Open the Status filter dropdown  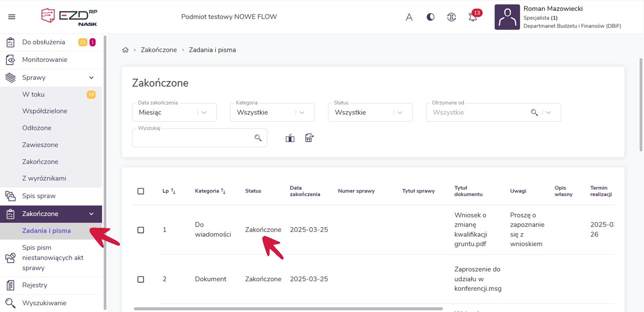370,112
